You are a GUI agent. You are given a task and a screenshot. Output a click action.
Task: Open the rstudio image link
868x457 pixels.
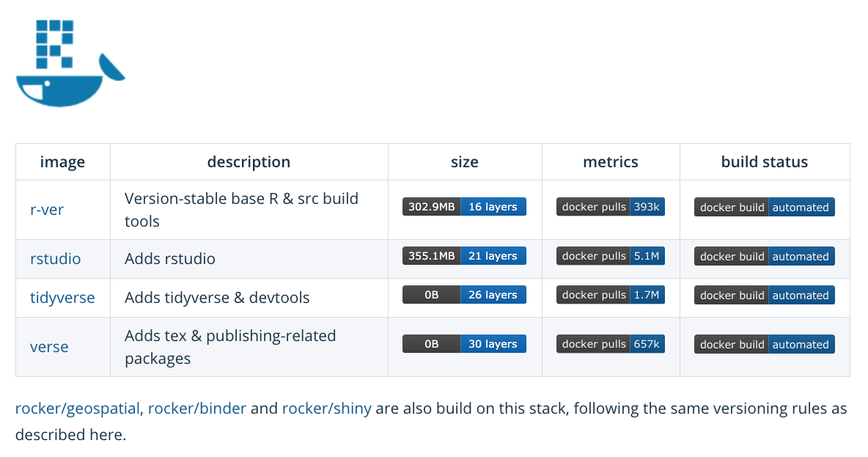(x=56, y=259)
